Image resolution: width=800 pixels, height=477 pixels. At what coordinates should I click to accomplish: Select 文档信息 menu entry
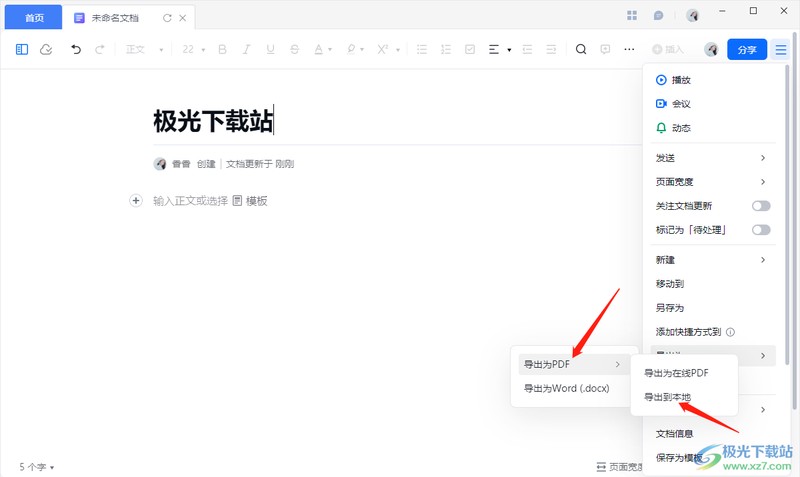[674, 434]
